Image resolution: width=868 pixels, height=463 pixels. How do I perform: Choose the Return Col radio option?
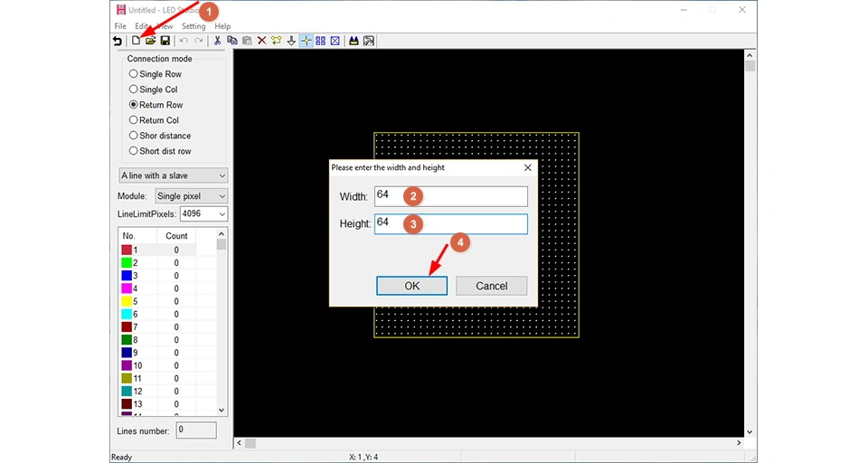[154, 120]
